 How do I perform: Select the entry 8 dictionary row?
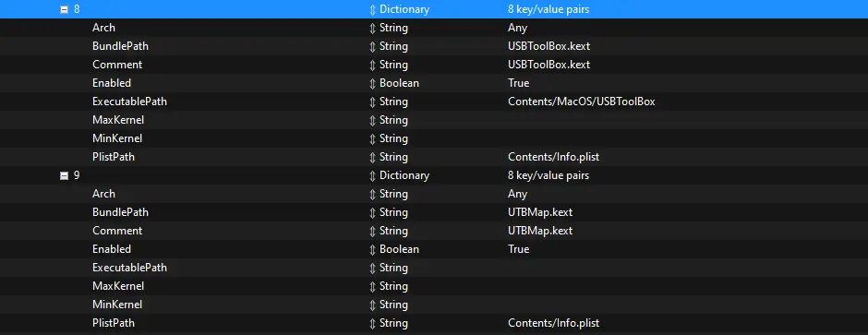434,9
